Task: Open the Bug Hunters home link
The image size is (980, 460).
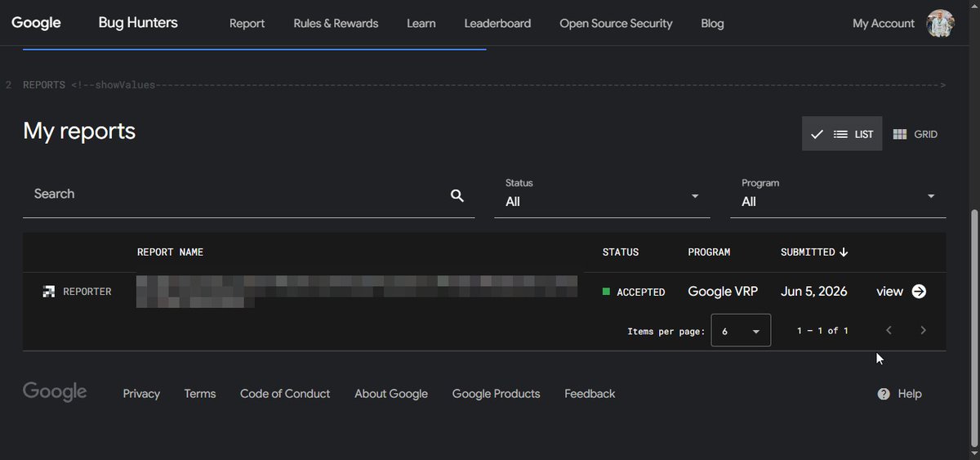Action: coord(138,23)
